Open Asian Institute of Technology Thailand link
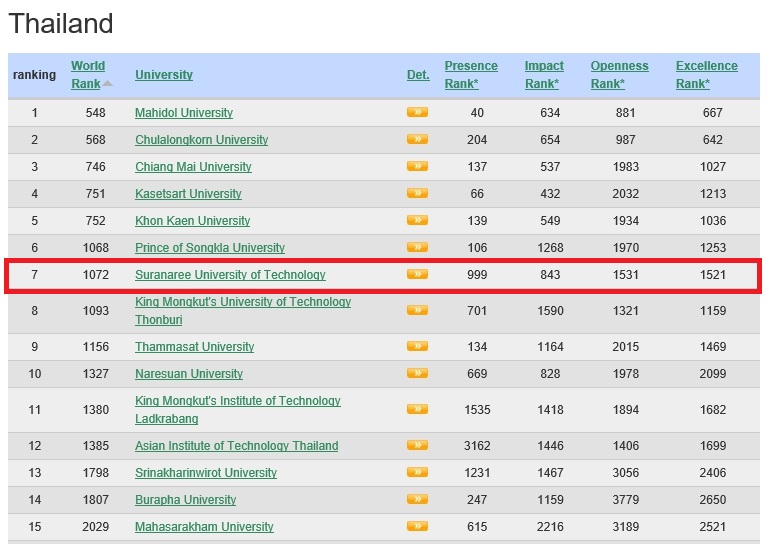Image resolution: width=769 pixels, height=544 pixels. pyautogui.click(x=237, y=446)
